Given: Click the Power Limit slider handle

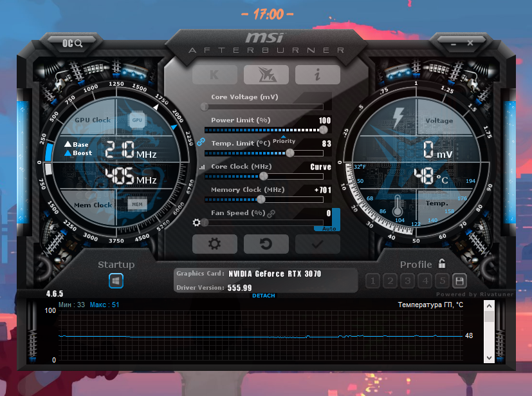Looking at the screenshot, I should pos(324,129).
